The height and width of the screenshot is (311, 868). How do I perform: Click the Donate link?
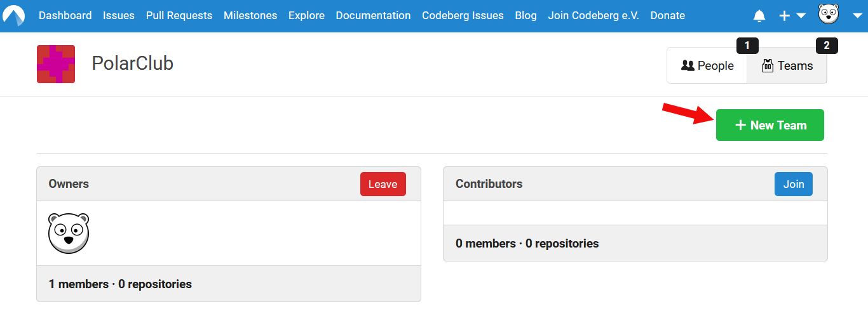[x=667, y=16]
